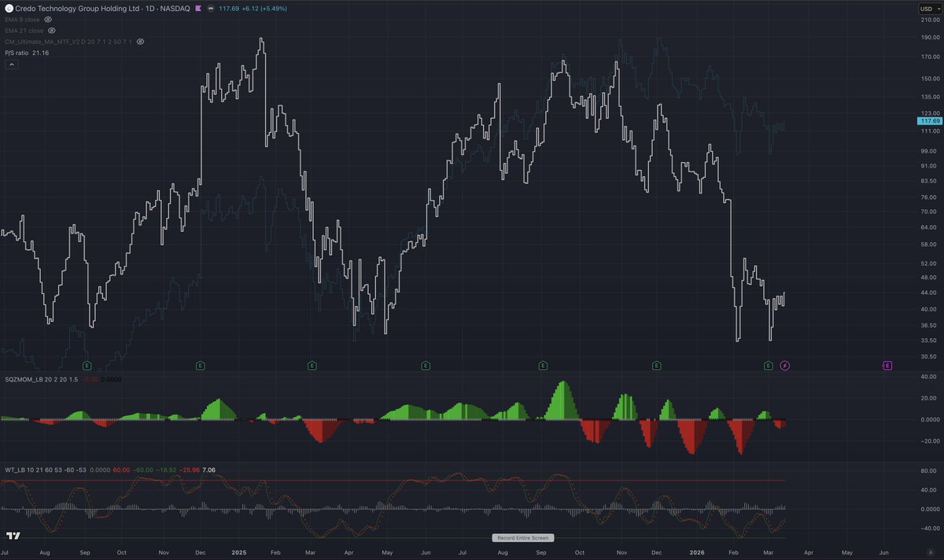This screenshot has width=944, height=560.
Task: Click the 2025 label on the time axis
Action: tap(239, 554)
